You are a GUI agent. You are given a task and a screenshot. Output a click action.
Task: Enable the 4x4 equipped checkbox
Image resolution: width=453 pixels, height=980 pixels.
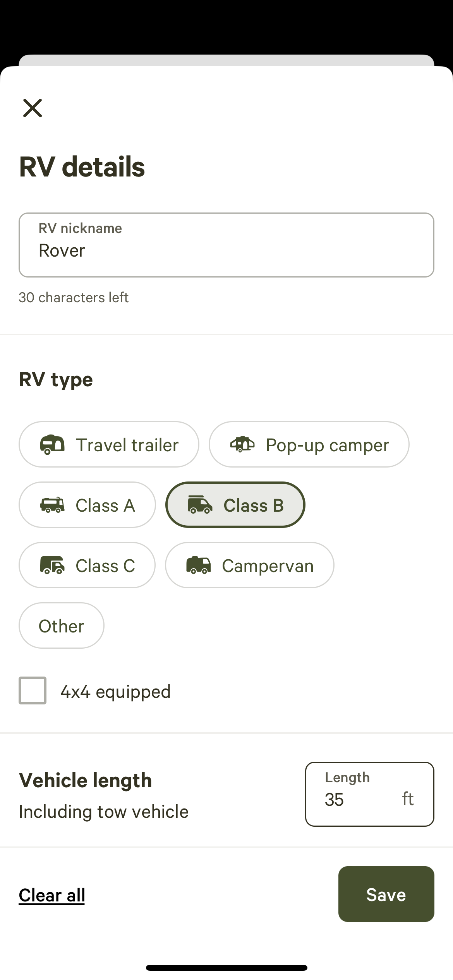(33, 690)
